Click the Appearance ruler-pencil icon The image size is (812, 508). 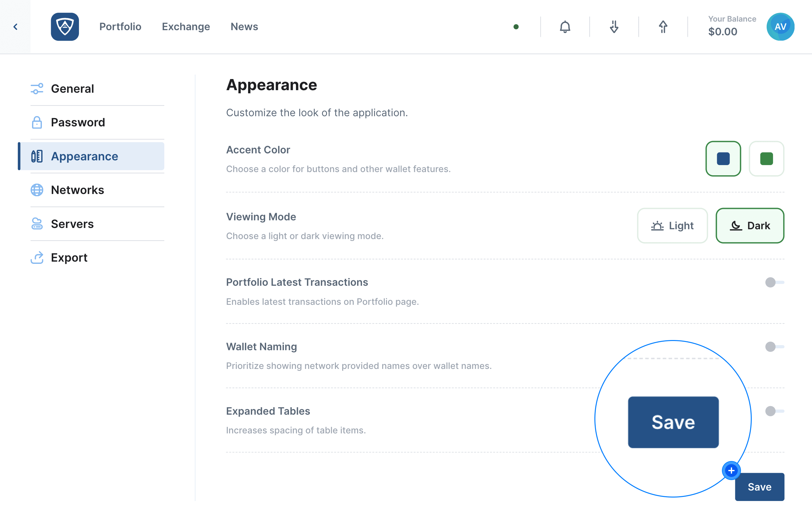click(x=37, y=156)
